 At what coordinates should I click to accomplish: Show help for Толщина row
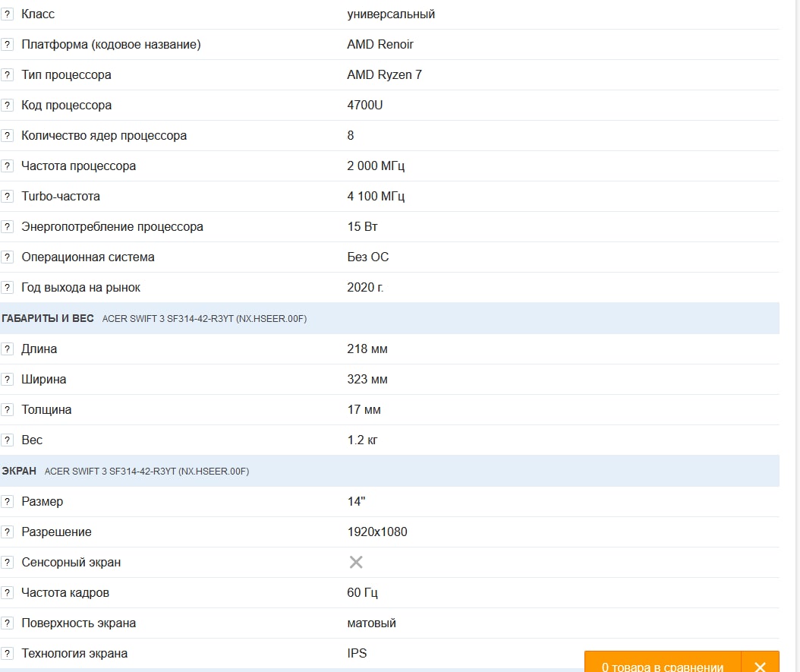point(7,410)
